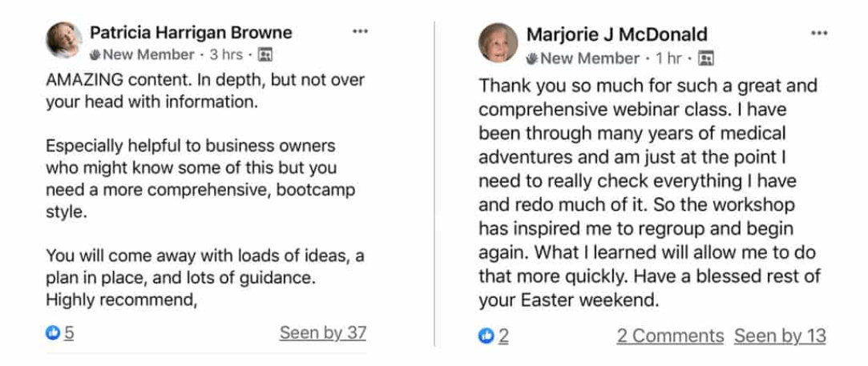Open Marjorie J McDonald's profile name link

(x=616, y=34)
